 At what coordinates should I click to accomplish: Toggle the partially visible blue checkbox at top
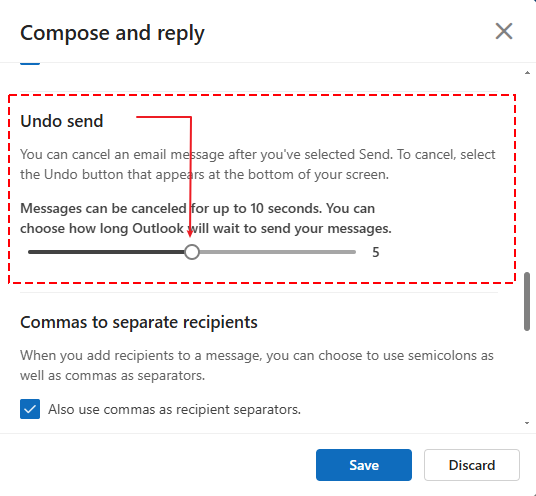(30, 63)
